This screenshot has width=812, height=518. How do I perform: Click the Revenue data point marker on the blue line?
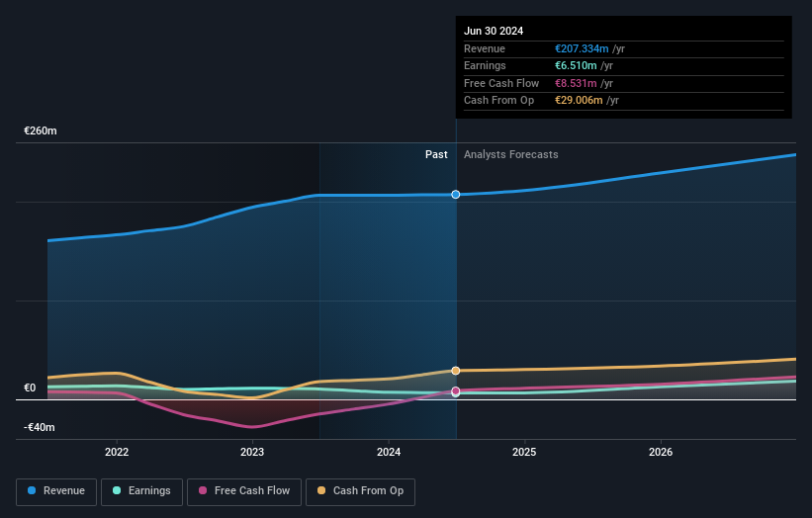tap(456, 195)
